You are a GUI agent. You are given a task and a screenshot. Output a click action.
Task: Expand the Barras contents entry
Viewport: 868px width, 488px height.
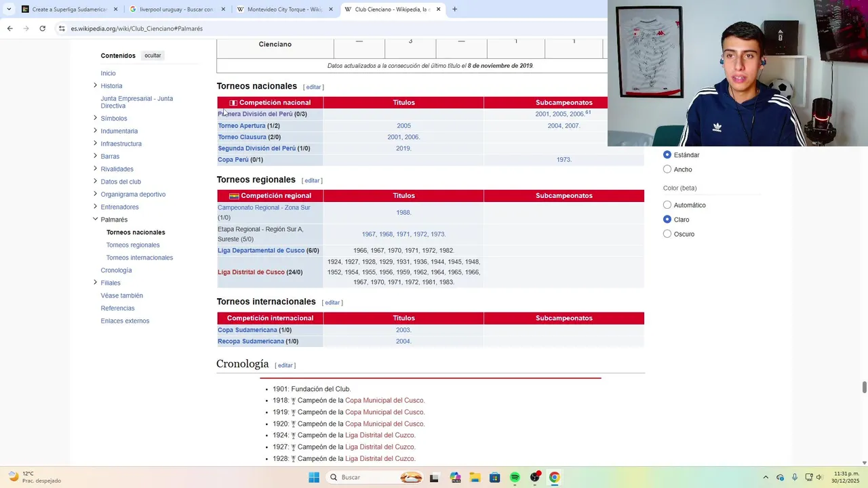click(95, 156)
